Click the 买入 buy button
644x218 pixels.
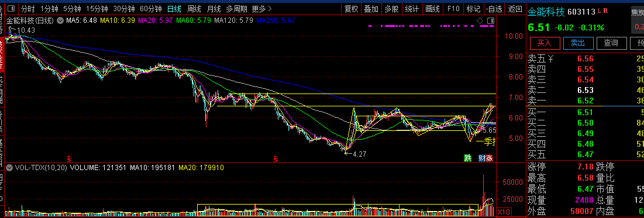(x=544, y=43)
